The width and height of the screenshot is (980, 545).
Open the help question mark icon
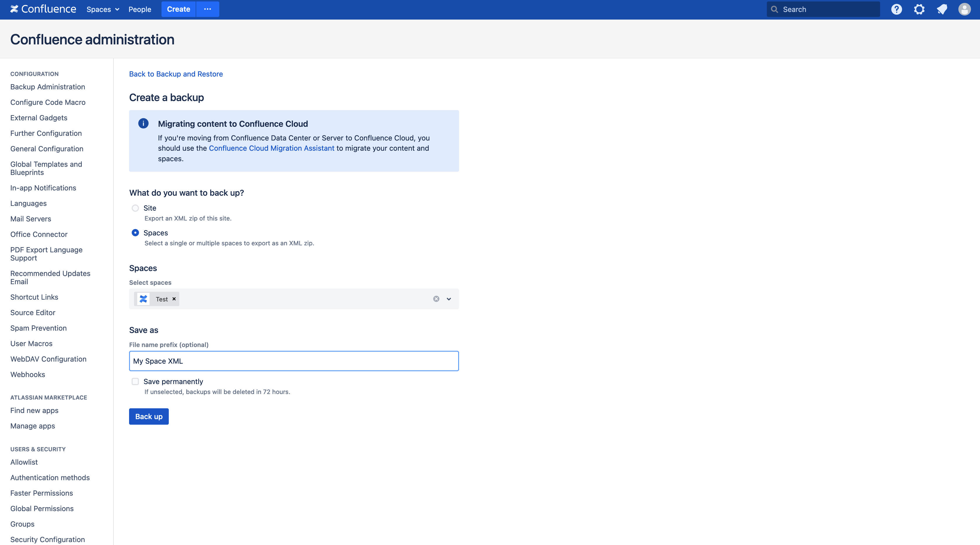click(896, 9)
